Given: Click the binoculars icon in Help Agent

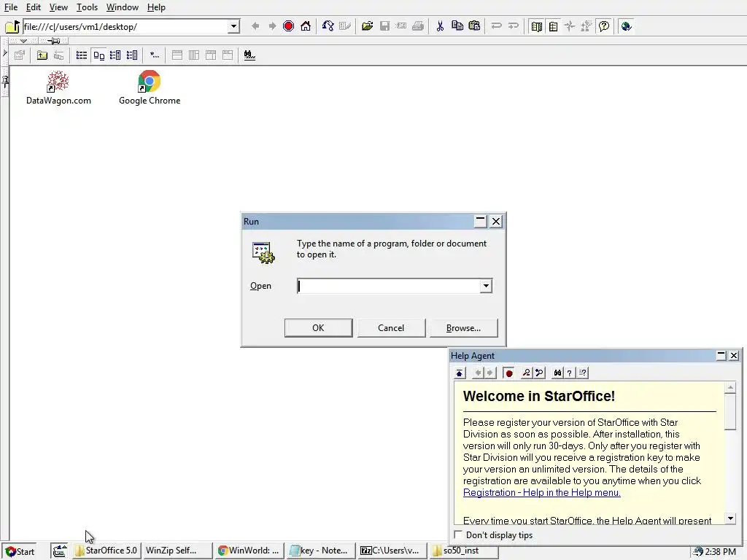Looking at the screenshot, I should tap(557, 373).
